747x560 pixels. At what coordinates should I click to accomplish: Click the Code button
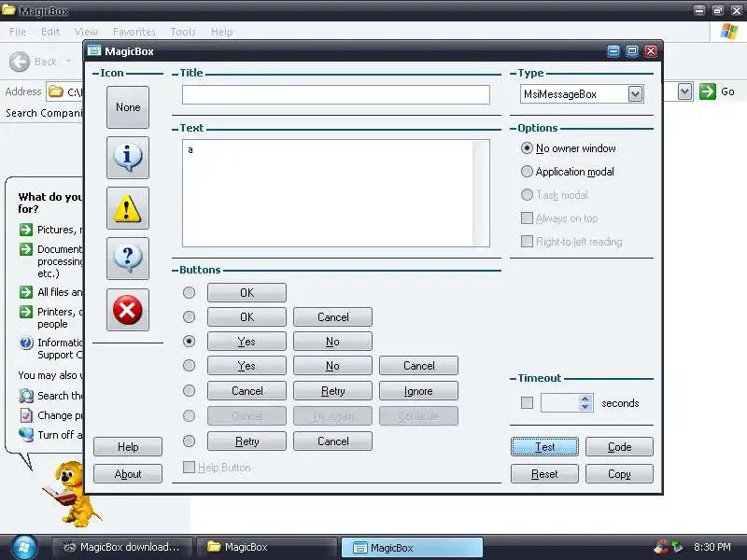[619, 447]
